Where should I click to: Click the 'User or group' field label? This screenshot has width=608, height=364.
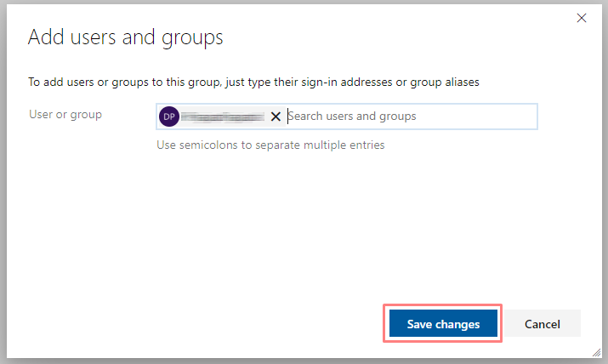point(65,115)
